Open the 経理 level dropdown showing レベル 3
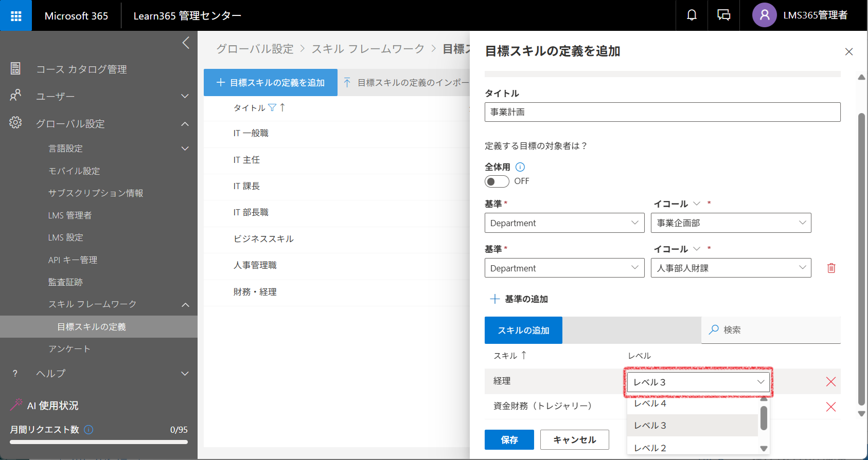Image resolution: width=868 pixels, height=460 pixels. click(x=698, y=382)
